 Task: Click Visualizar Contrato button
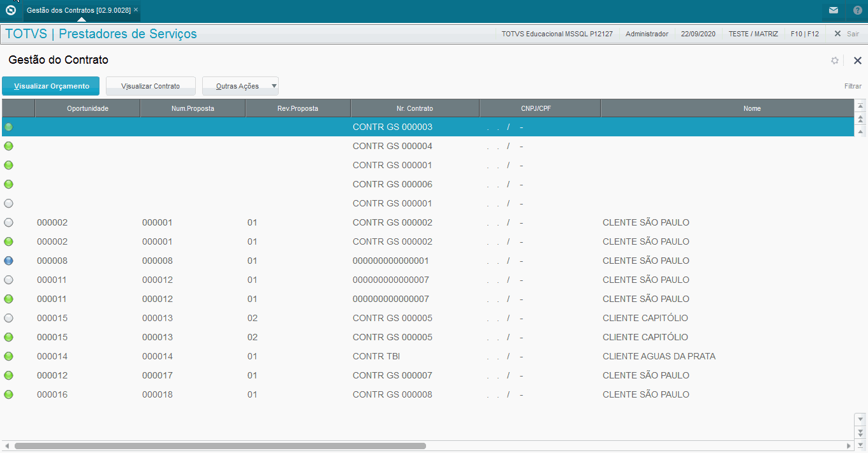[151, 86]
